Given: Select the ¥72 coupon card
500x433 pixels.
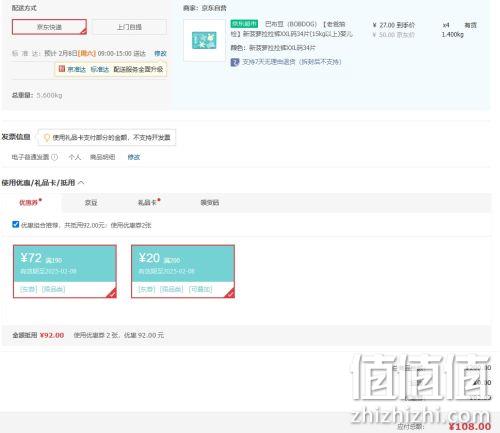Looking at the screenshot, I should (65, 271).
